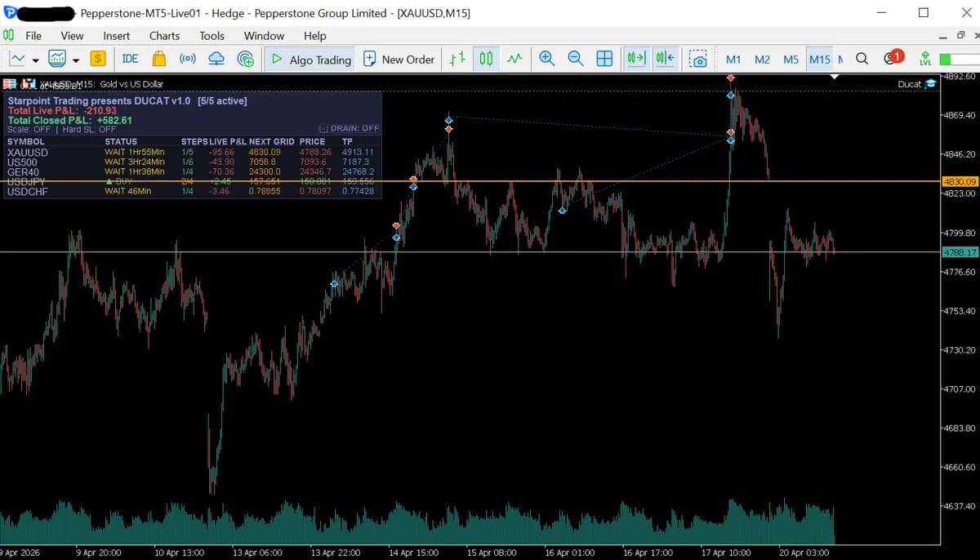Image resolution: width=980 pixels, height=560 pixels.
Task: Open the File menu
Action: (x=33, y=35)
